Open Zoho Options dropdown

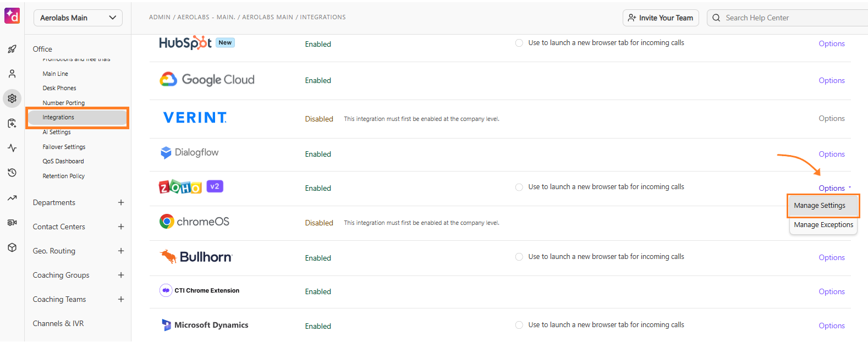point(834,188)
